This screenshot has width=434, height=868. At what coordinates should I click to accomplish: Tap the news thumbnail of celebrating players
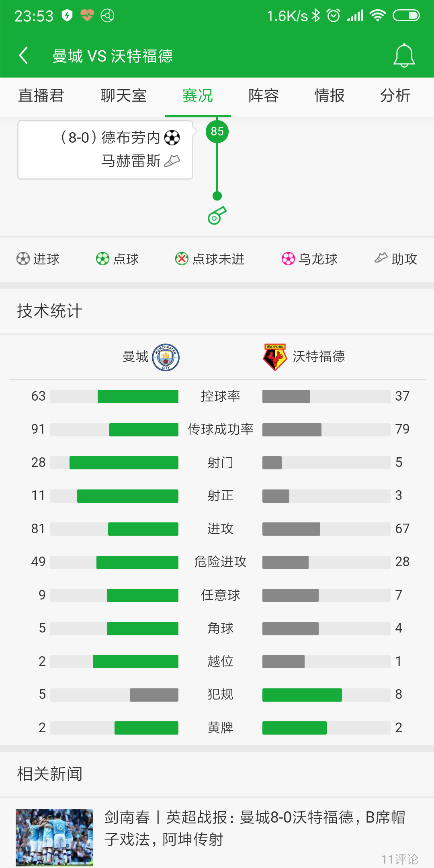[54, 837]
